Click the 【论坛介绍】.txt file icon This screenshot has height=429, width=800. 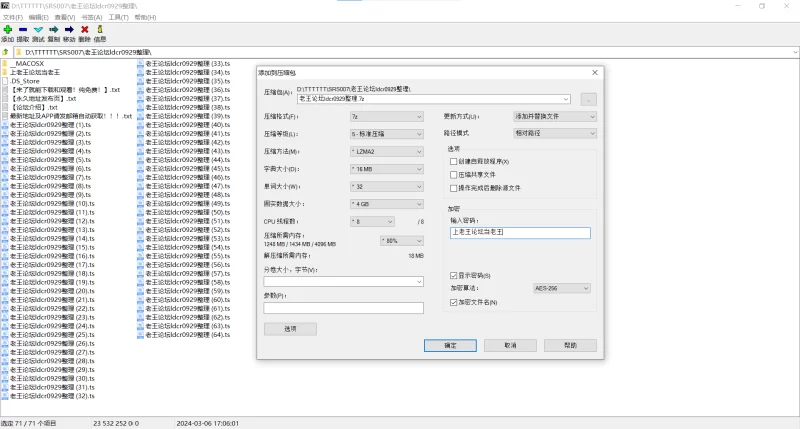[5, 107]
